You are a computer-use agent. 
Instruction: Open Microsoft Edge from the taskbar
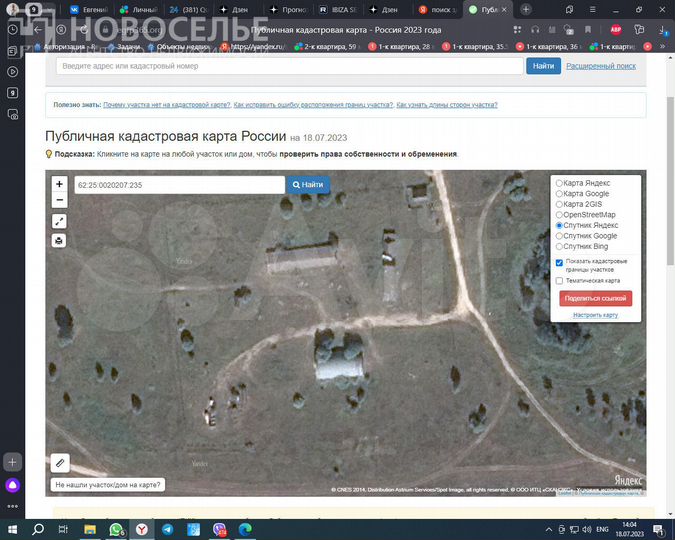coord(245,529)
